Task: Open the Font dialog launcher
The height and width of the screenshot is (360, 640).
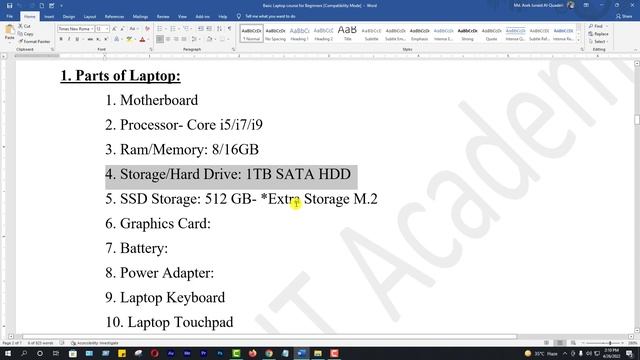Action: coord(151,49)
